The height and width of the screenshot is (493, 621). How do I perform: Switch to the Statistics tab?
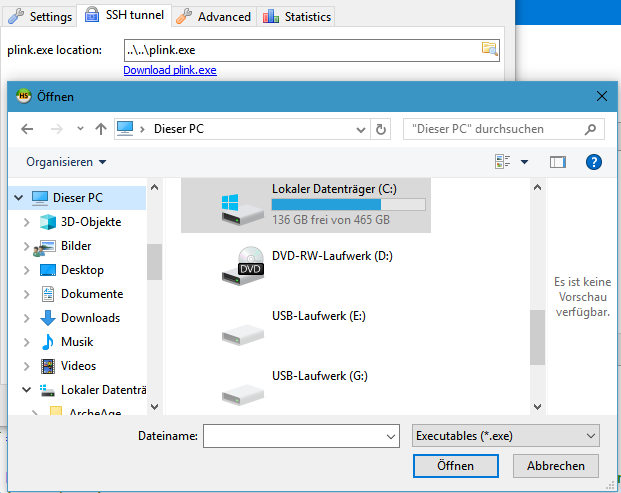point(297,17)
